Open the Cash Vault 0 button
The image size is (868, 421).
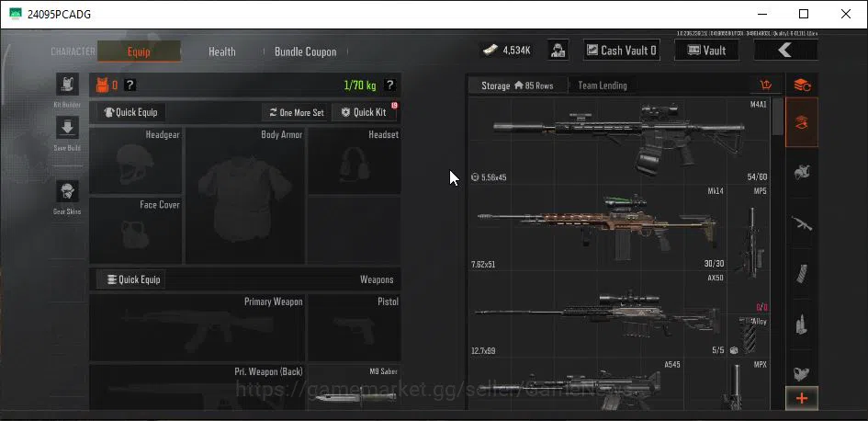click(x=623, y=51)
